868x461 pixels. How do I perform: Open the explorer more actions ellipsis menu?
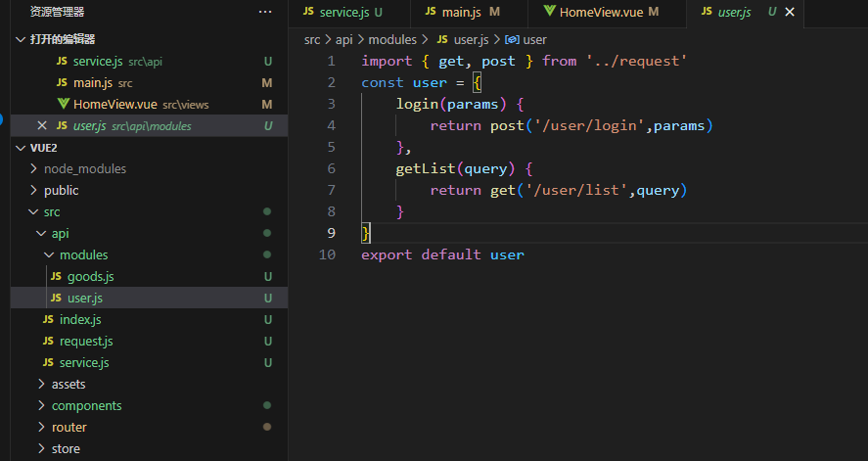(x=265, y=12)
